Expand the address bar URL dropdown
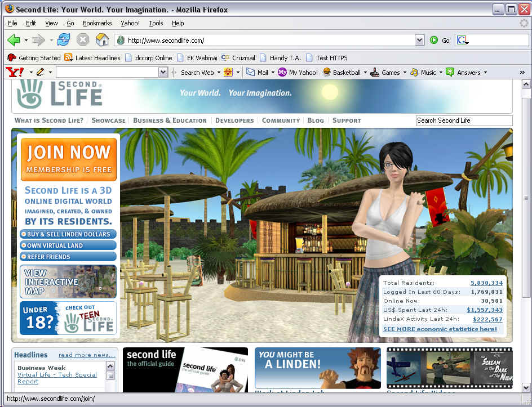Viewport: 532px width, 407px height. pos(419,40)
